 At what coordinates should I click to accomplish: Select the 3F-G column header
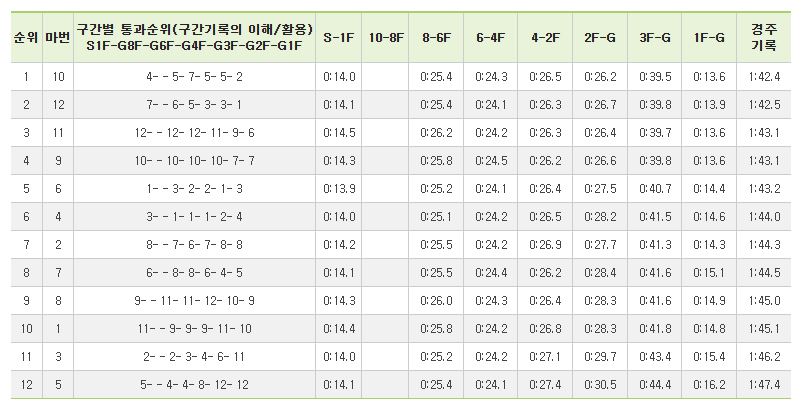pos(654,37)
